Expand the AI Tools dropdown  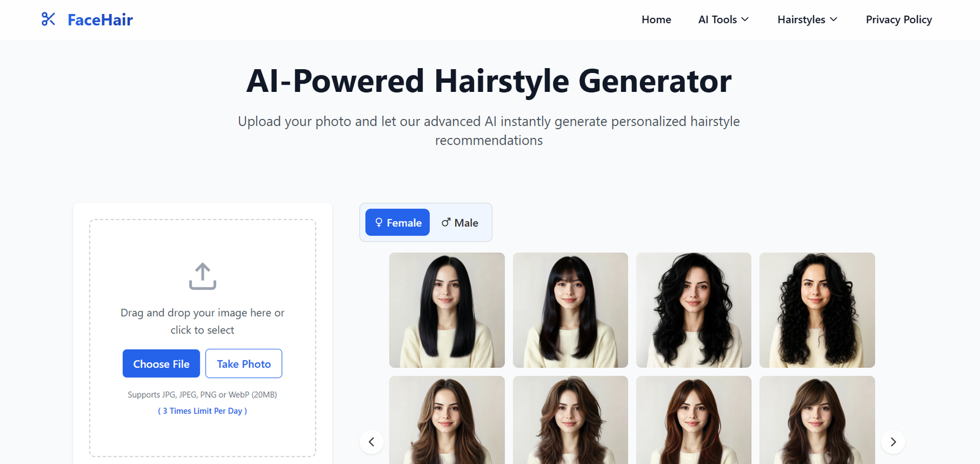pos(723,20)
